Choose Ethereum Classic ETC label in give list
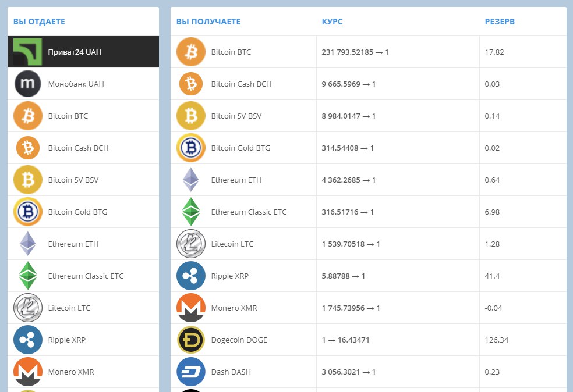Screen dimensions: 573x392 pyautogui.click(x=86, y=276)
